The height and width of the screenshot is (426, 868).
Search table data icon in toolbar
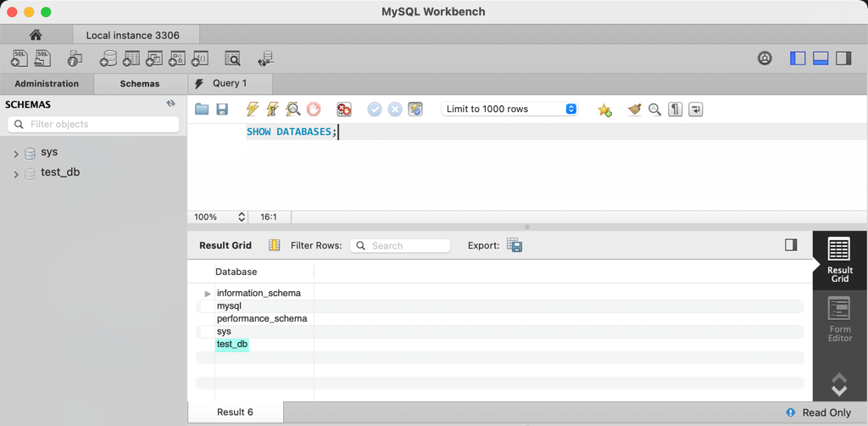(x=232, y=59)
